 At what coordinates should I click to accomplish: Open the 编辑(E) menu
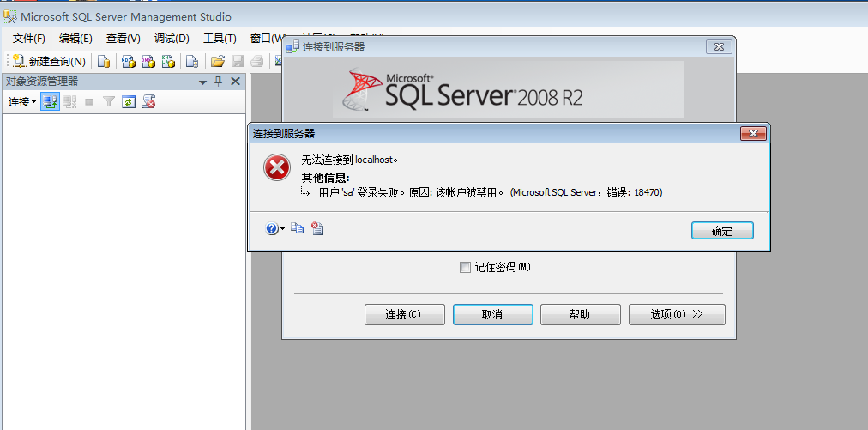coord(75,39)
